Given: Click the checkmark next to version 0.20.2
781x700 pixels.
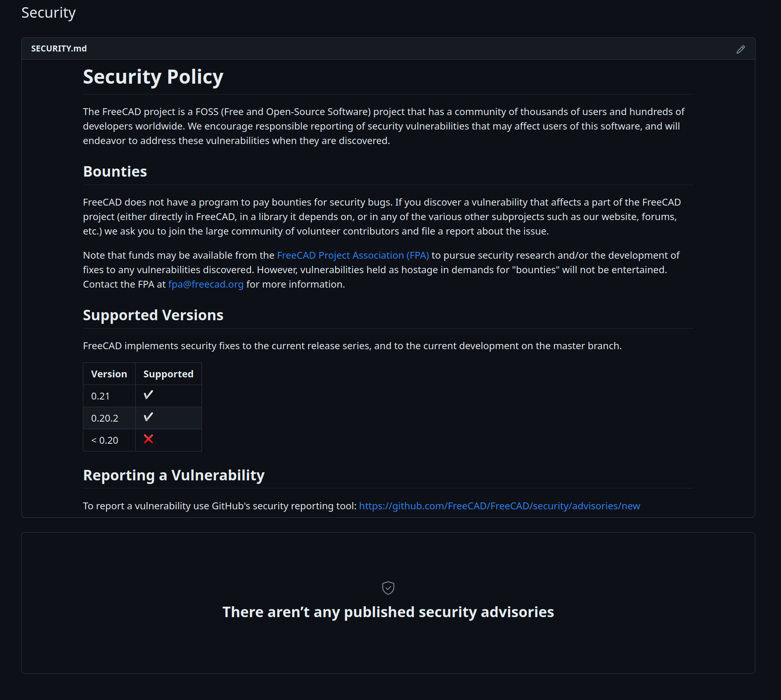Looking at the screenshot, I should pos(148,417).
